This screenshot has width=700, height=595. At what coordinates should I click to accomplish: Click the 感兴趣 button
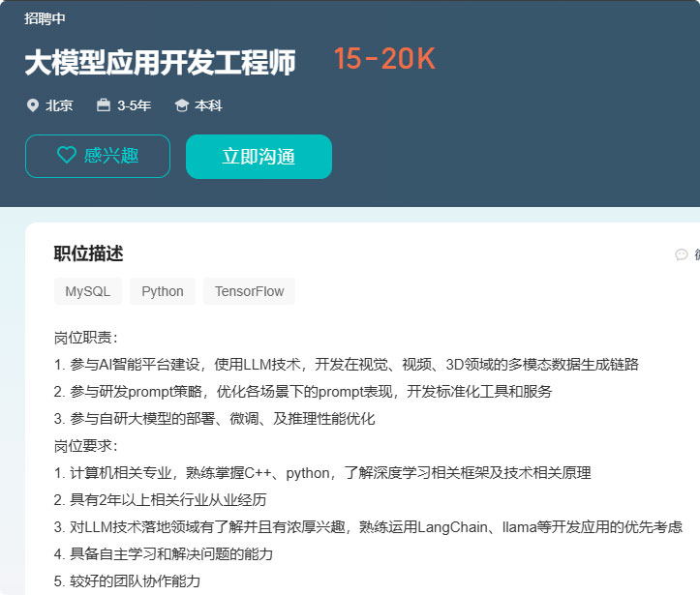[98, 156]
